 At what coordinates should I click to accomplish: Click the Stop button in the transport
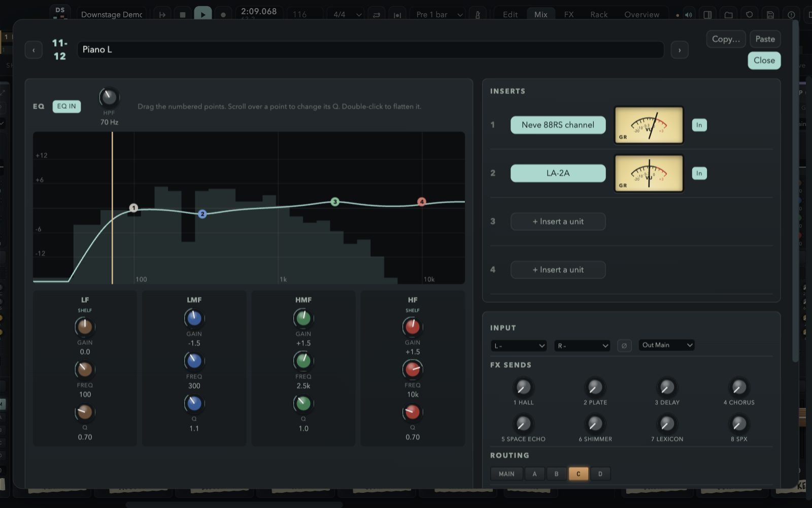(183, 15)
